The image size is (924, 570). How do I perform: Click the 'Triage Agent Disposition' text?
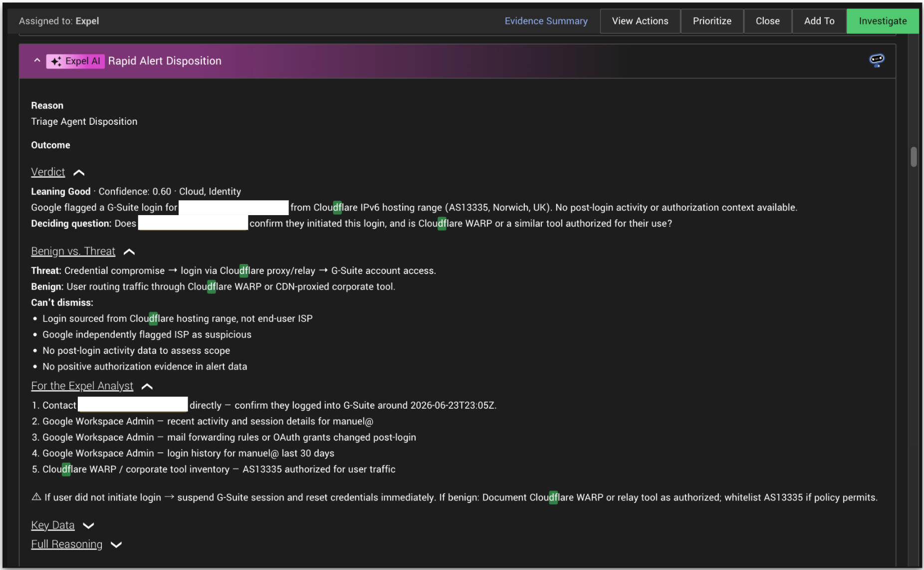tap(84, 121)
